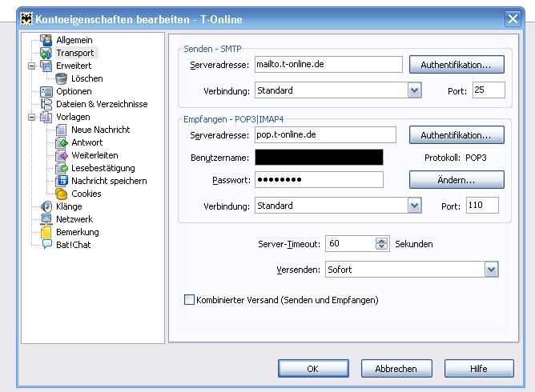
Task: Select Optionen in the tree
Action: [74, 91]
